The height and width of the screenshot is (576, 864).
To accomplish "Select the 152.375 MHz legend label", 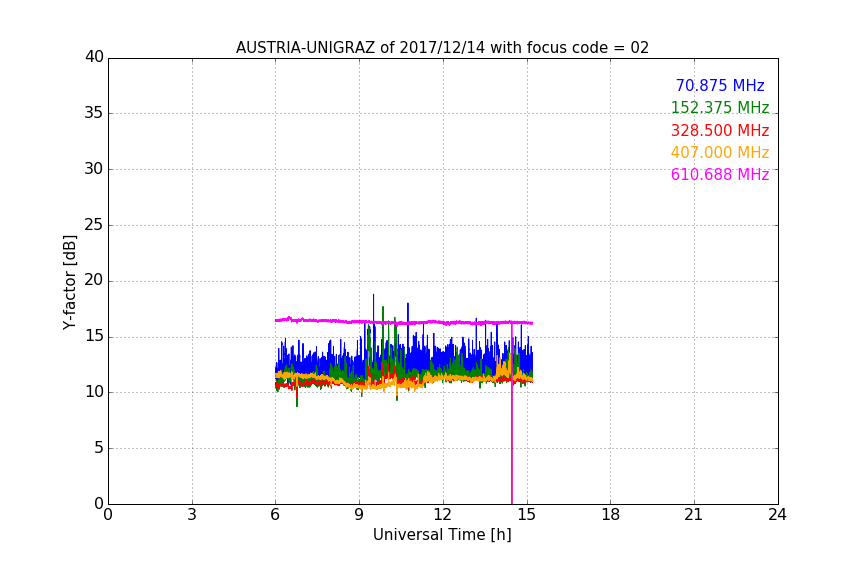I will 720,107.
